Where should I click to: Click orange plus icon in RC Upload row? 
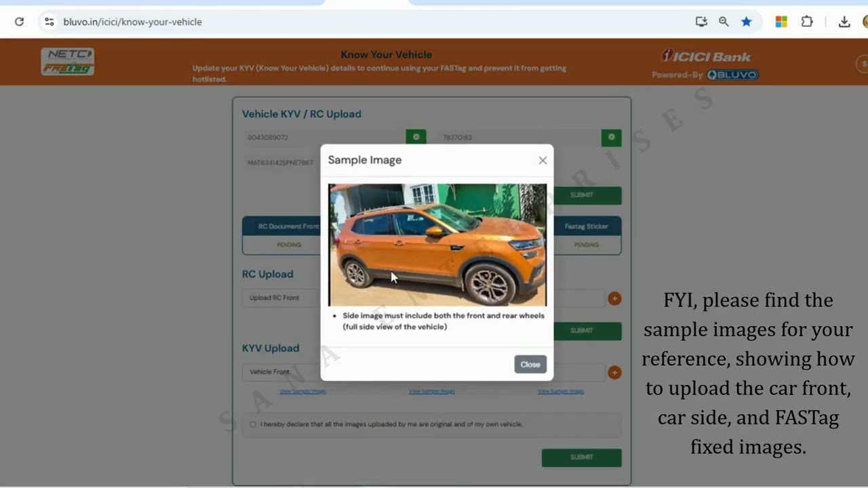pyautogui.click(x=614, y=298)
